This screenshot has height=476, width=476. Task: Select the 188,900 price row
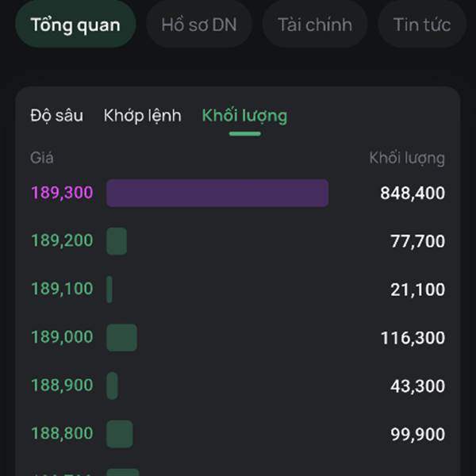pos(62,386)
